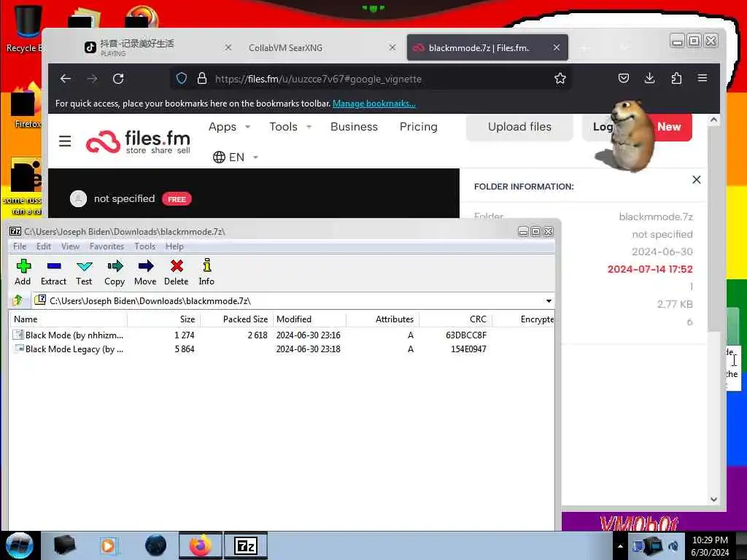
Task: Click the 7-Zip Extract toolbar icon
Action: 54,266
